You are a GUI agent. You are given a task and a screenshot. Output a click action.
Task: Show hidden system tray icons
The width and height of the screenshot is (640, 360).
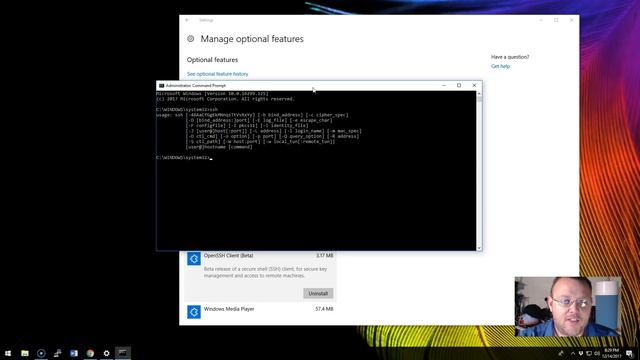click(573, 353)
